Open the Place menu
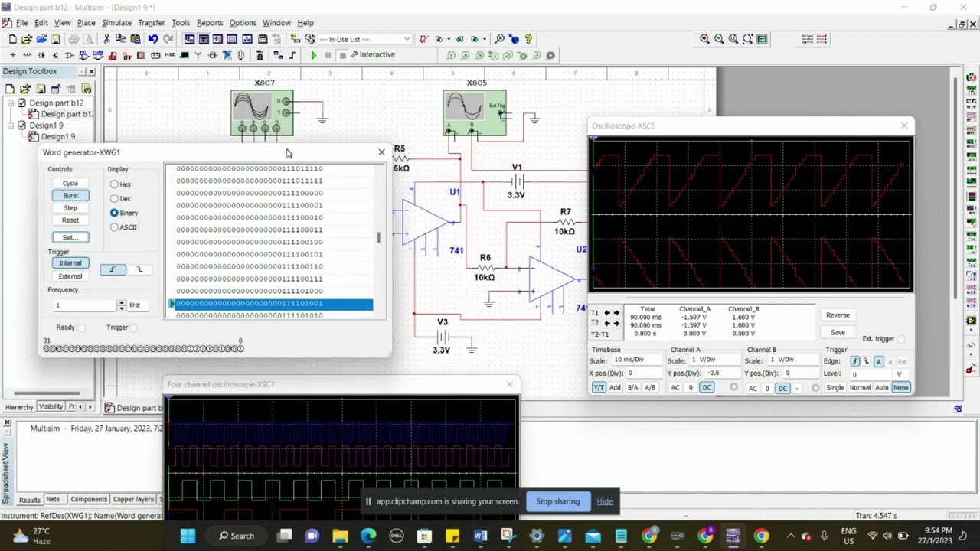980x551 pixels. click(86, 23)
